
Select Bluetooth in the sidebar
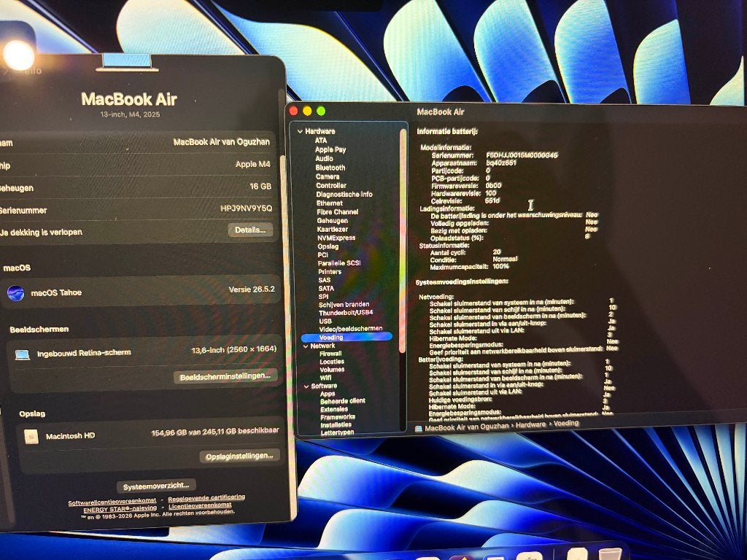click(x=330, y=168)
